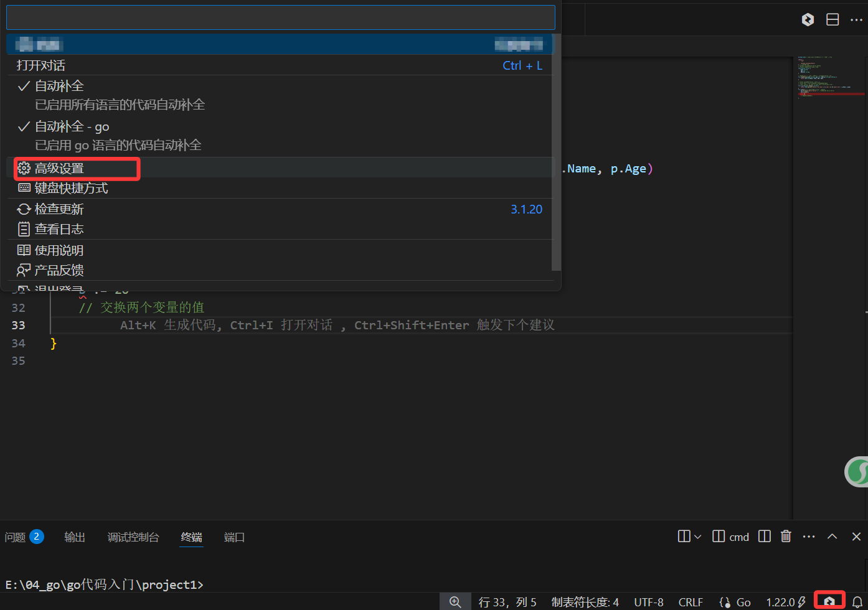Image resolution: width=868 pixels, height=610 pixels.
Task: Open terminal more actions ellipsis menu
Action: coord(808,536)
